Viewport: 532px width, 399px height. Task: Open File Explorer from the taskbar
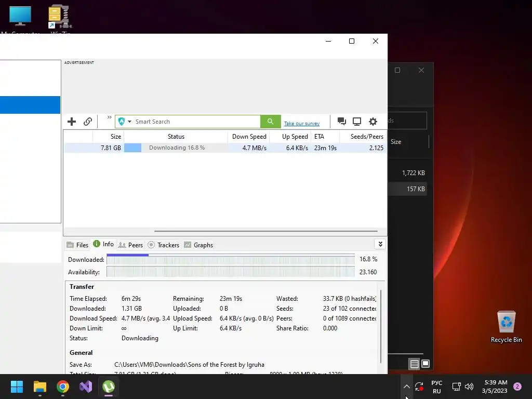(39, 387)
